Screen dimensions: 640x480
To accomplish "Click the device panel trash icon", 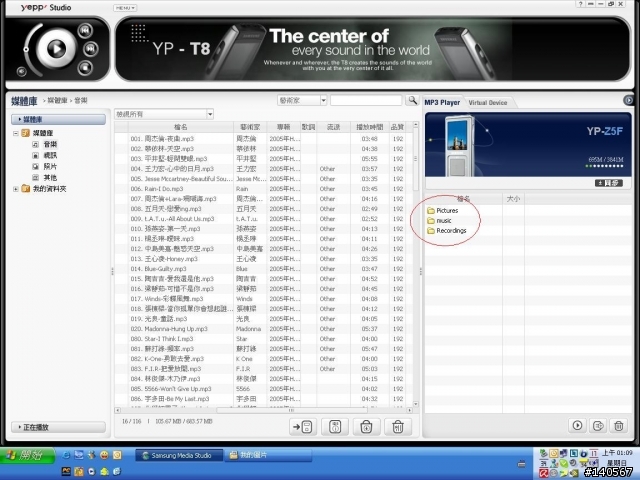I will point(619,426).
